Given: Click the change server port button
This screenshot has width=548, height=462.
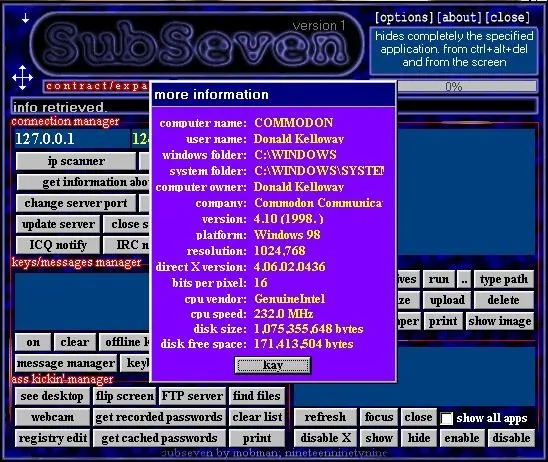Looking at the screenshot, I should click(76, 203).
